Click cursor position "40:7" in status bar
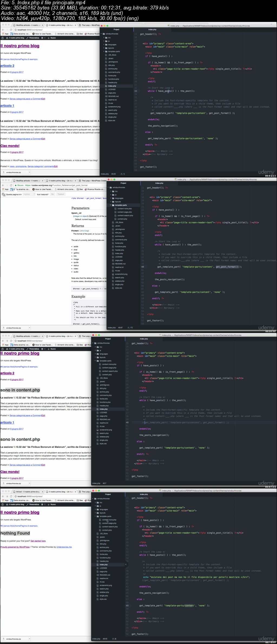Viewport: 277px width, 644px height. coord(104,483)
